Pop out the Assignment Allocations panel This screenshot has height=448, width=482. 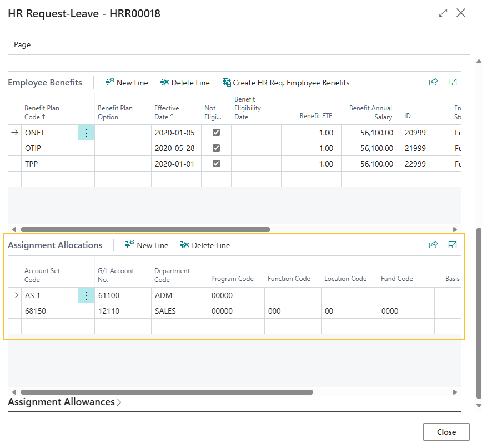(x=453, y=244)
